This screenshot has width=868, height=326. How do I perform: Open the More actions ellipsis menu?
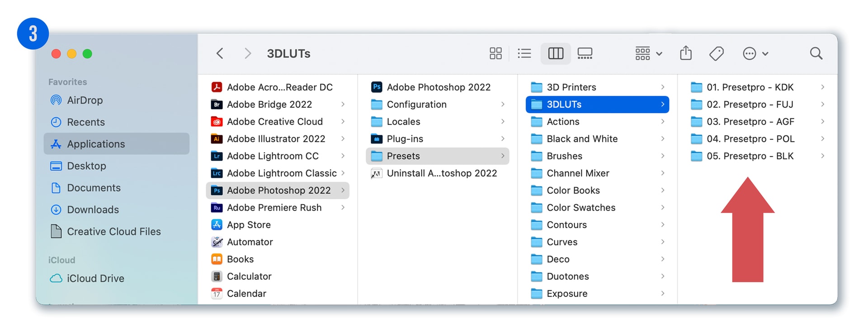[x=755, y=53]
